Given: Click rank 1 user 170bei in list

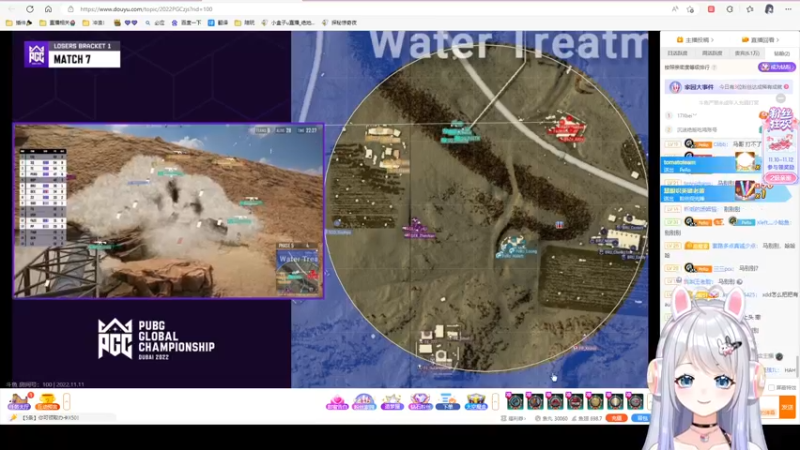Looking at the screenshot, I should 687,116.
